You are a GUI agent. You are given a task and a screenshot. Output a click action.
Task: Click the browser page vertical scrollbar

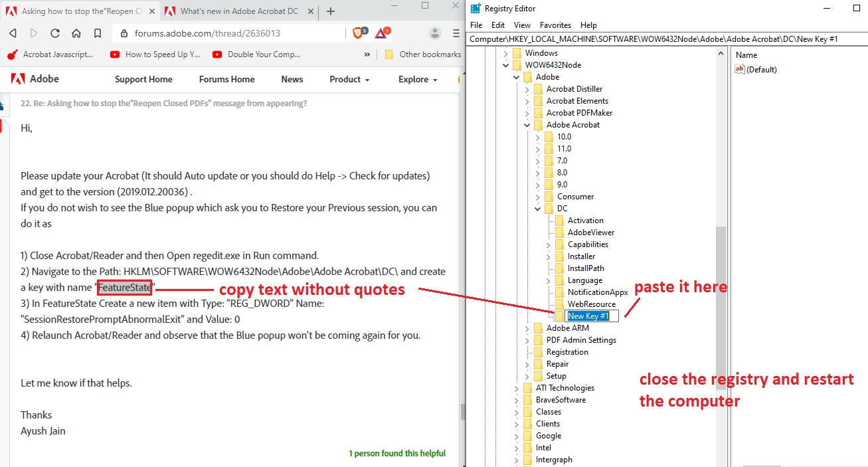coord(463,411)
